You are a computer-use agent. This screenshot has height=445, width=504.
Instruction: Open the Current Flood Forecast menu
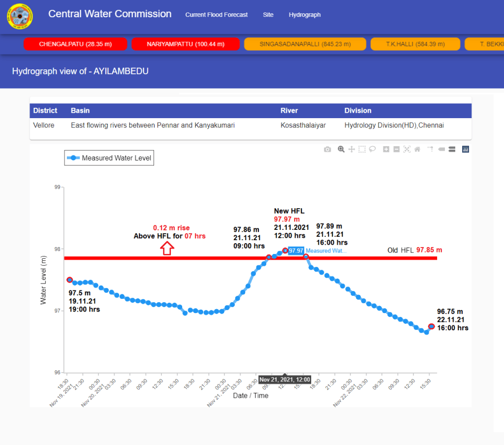pyautogui.click(x=217, y=15)
